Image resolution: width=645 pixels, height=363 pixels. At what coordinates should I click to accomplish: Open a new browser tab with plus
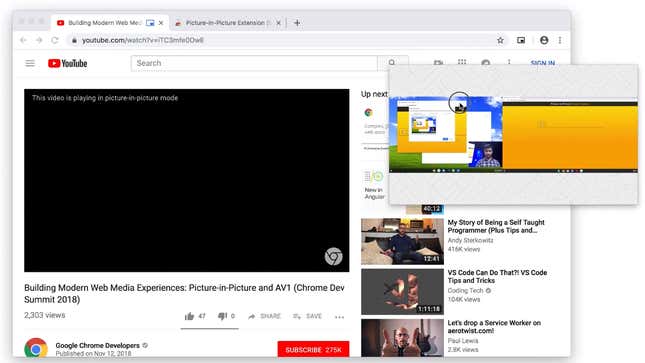[x=297, y=23]
